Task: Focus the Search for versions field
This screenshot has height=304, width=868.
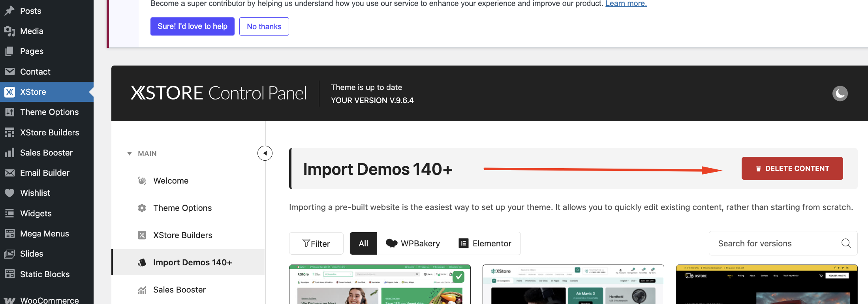Action: [x=783, y=244]
